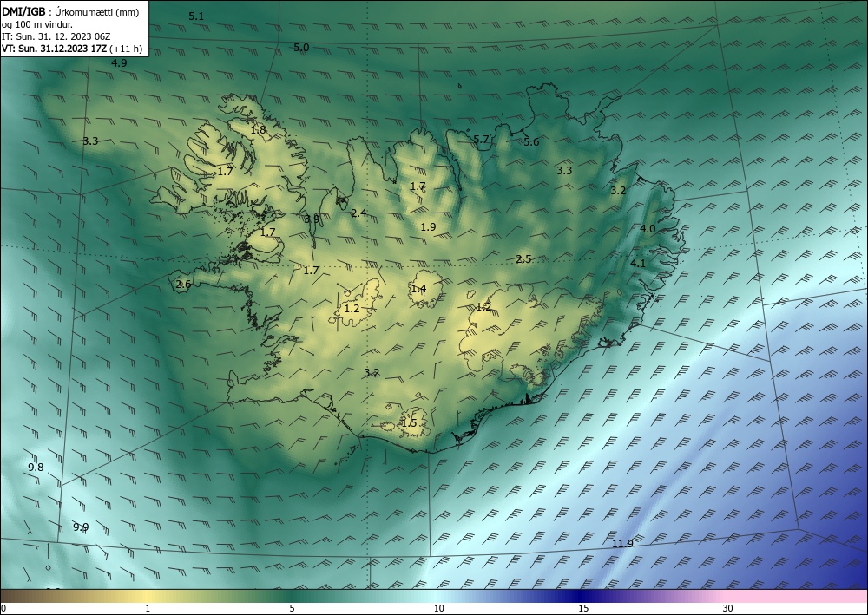The width and height of the screenshot is (868, 615).
Task: Click the 1.9 value label
Action: (x=428, y=226)
